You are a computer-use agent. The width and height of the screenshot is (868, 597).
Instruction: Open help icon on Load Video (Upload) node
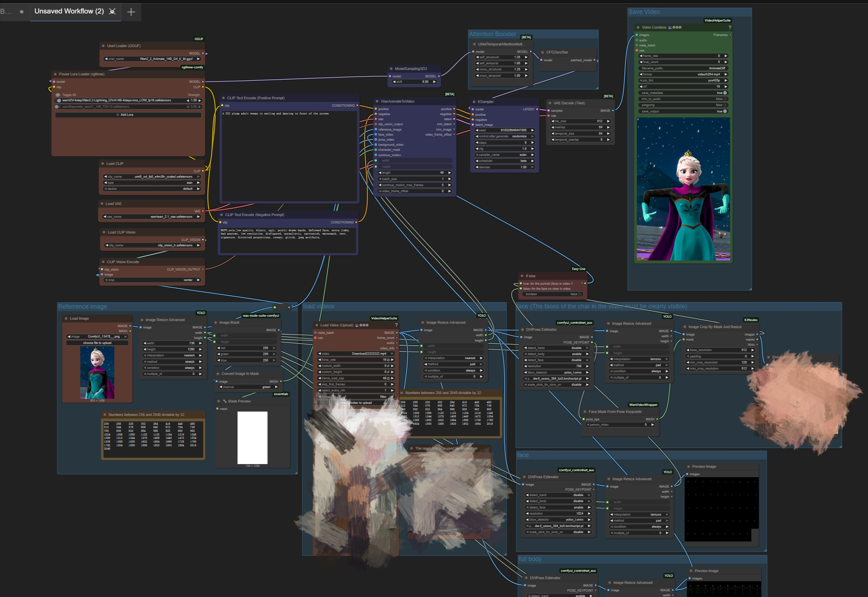pyautogui.click(x=396, y=325)
